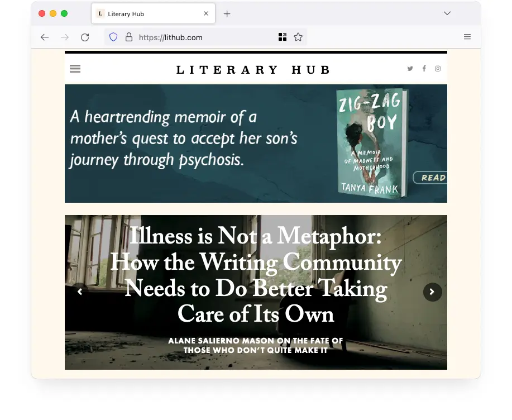Open the Zig-Zag Boy book cover
The image size is (512, 420).
pos(372,144)
